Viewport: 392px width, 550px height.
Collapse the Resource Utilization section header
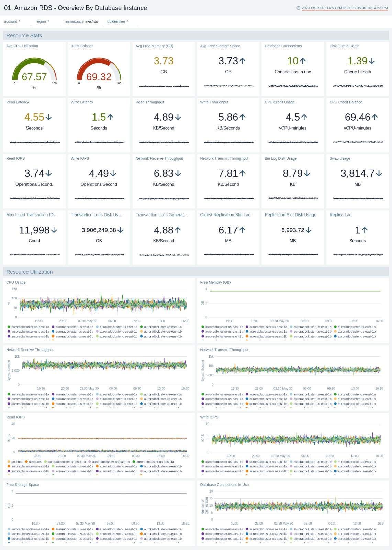point(196,272)
